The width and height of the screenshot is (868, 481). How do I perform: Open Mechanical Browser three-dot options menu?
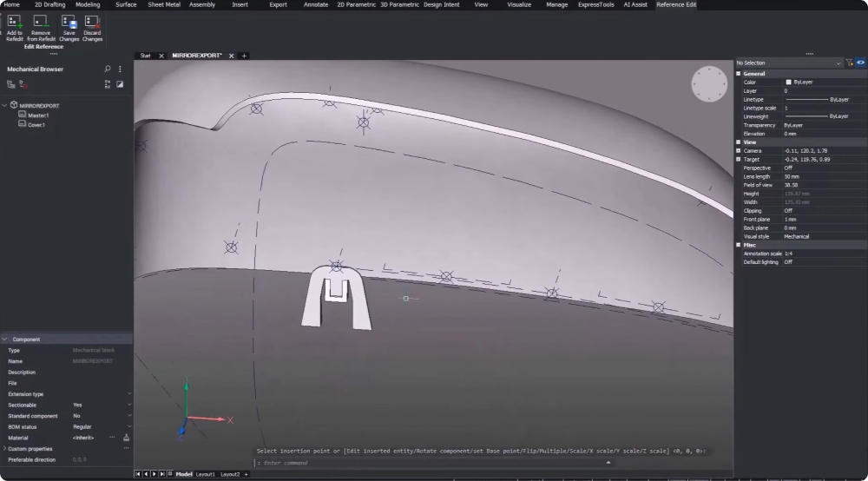pyautogui.click(x=120, y=69)
